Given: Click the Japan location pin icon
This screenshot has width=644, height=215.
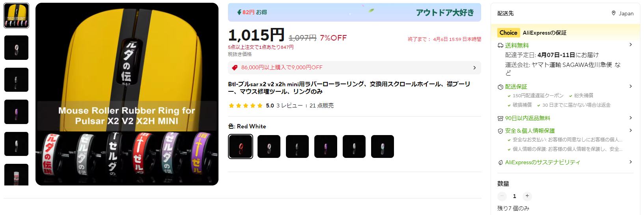Looking at the screenshot, I should point(614,13).
